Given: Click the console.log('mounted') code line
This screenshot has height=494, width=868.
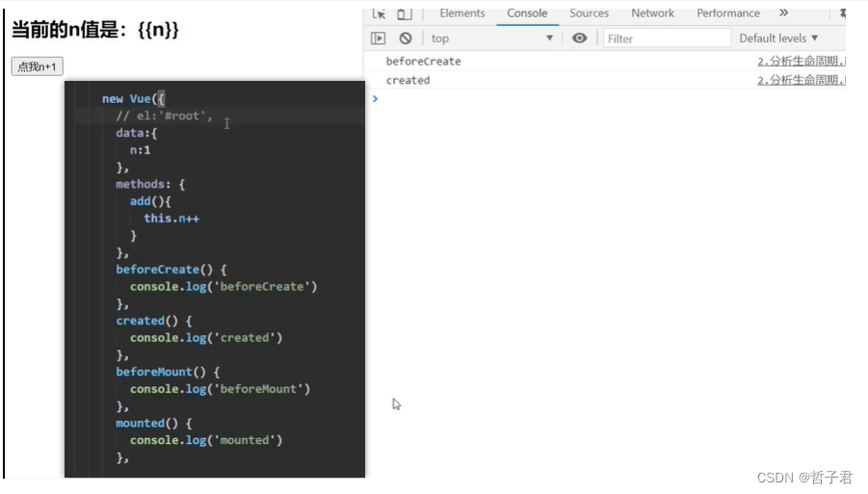Looking at the screenshot, I should [206, 440].
